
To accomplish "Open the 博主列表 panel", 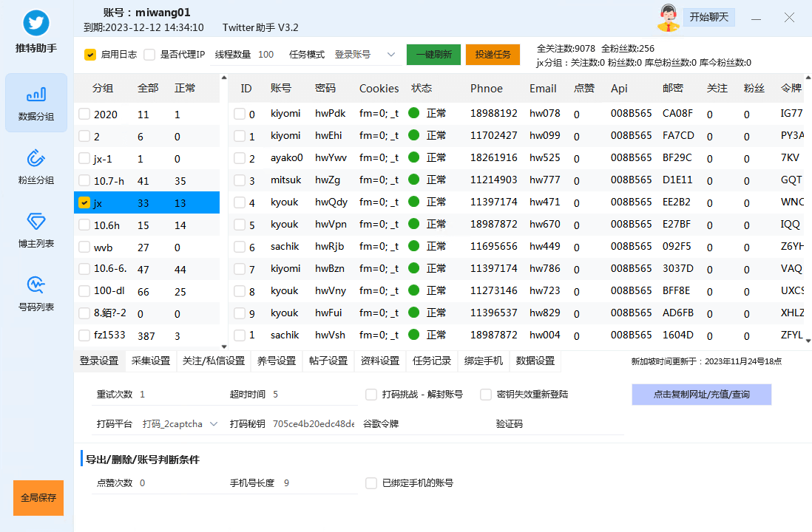I will click(x=36, y=231).
